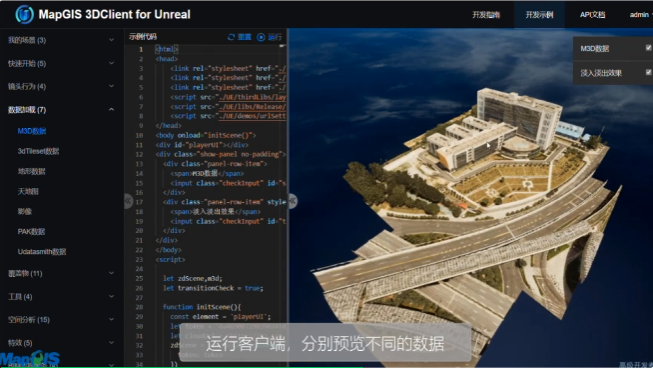Click the MapGIS logo icon in header

coord(24,14)
